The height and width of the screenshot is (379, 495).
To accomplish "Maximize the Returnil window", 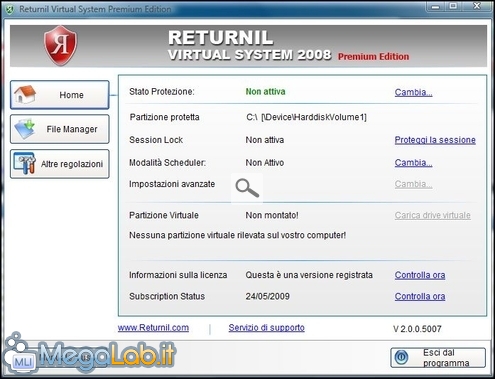I will 453,6.
